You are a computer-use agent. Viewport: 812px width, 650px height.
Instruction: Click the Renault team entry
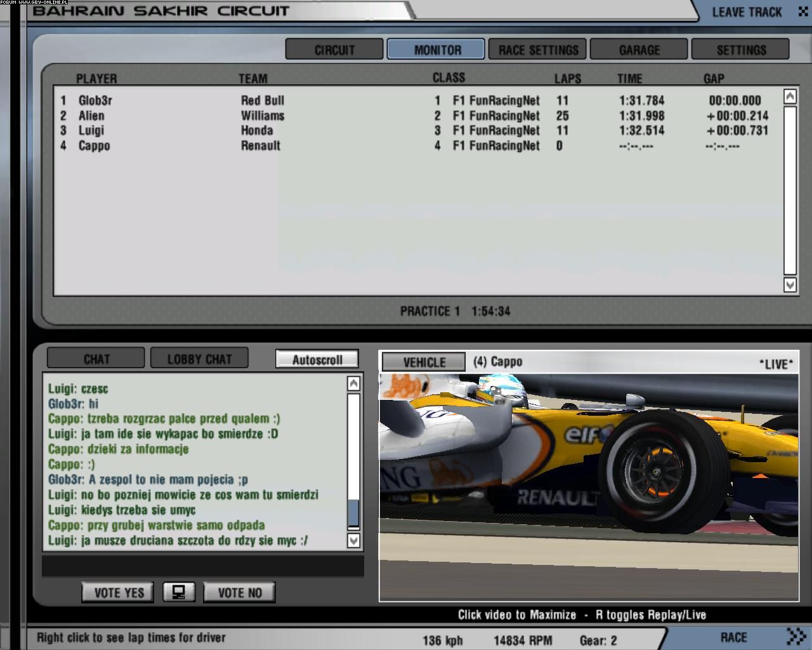[260, 146]
